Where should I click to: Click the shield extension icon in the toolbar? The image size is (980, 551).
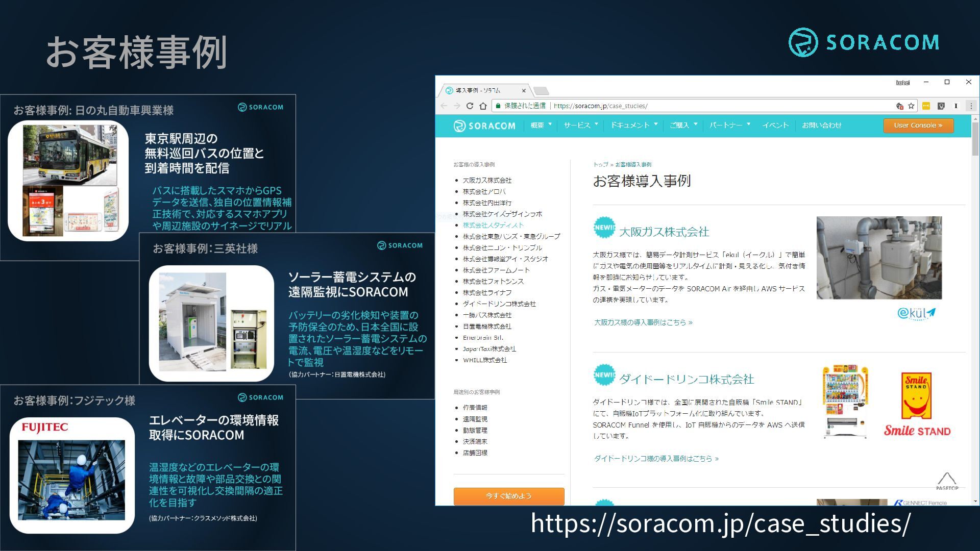pyautogui.click(x=941, y=106)
